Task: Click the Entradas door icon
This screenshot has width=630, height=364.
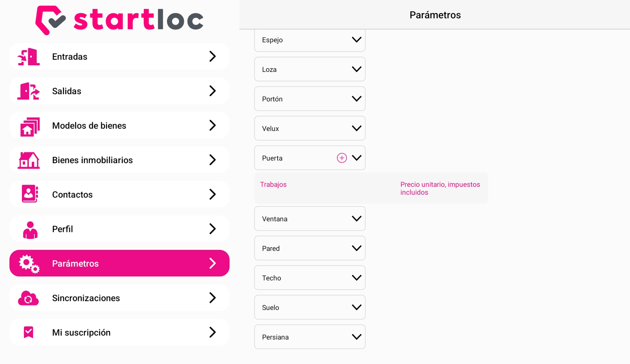Action: [x=28, y=56]
